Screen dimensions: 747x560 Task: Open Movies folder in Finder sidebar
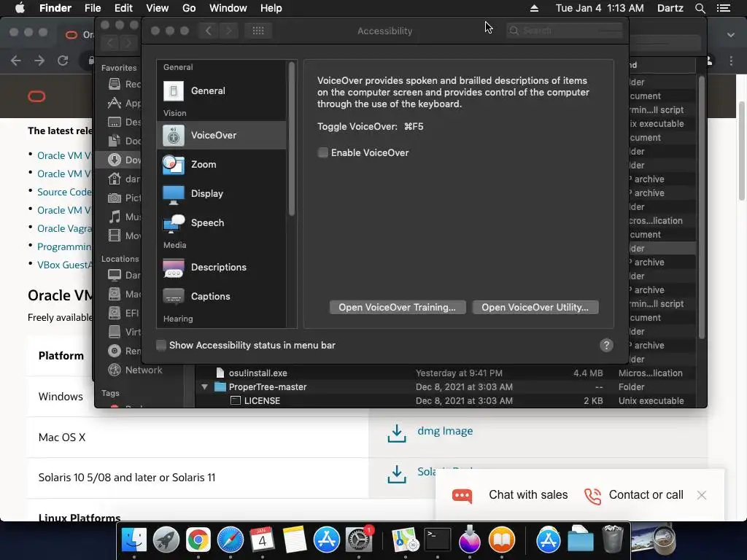(x=124, y=236)
